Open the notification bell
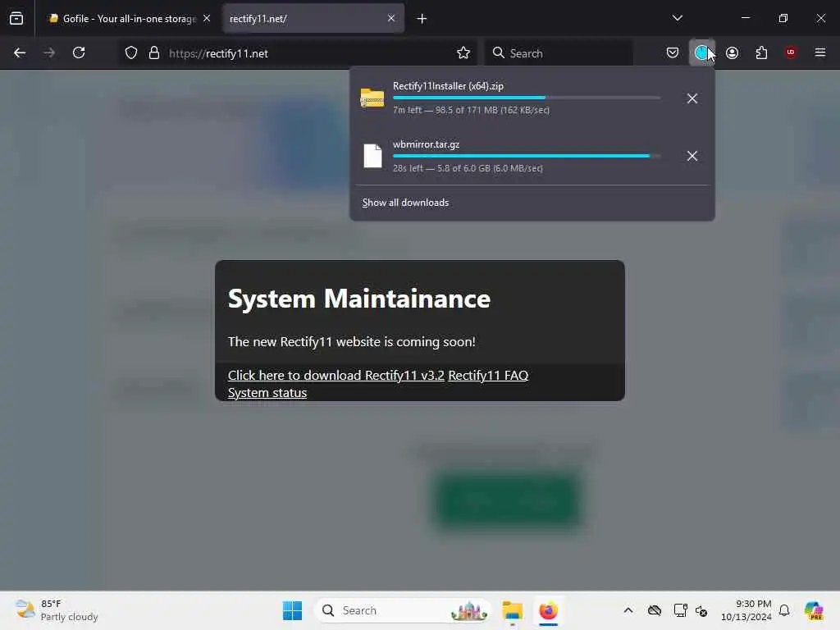This screenshot has width=840, height=630. [784, 610]
